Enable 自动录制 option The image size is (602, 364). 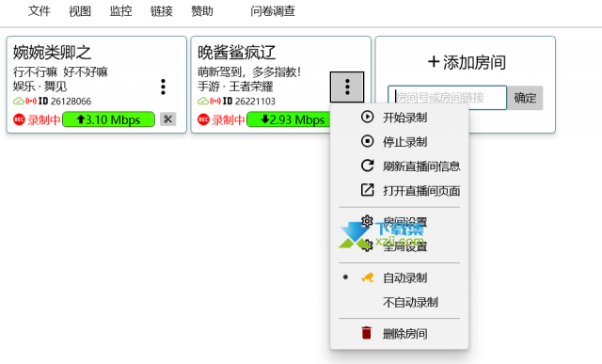(x=399, y=277)
